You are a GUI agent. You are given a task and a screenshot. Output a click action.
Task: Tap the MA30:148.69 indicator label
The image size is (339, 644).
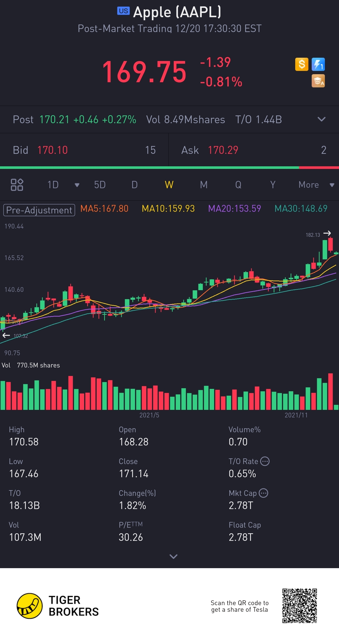[x=301, y=208]
